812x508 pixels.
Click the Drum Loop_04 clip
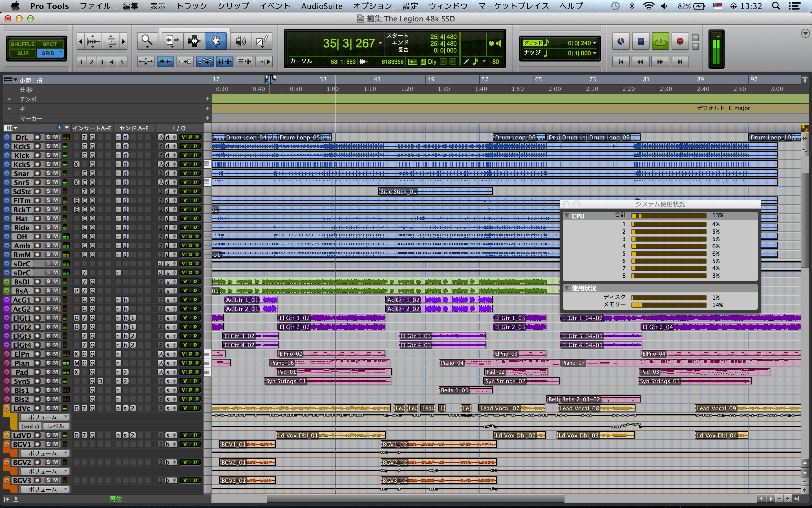[251, 137]
